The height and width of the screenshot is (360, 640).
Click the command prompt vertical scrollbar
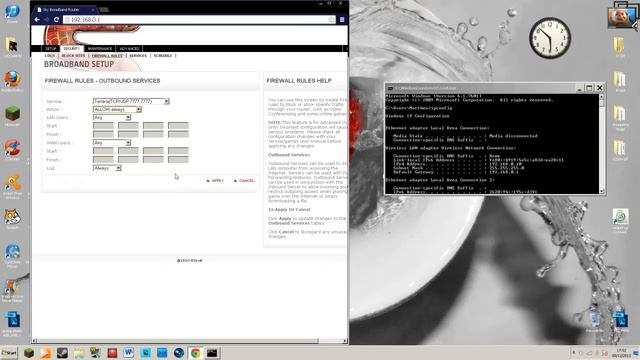[601, 144]
